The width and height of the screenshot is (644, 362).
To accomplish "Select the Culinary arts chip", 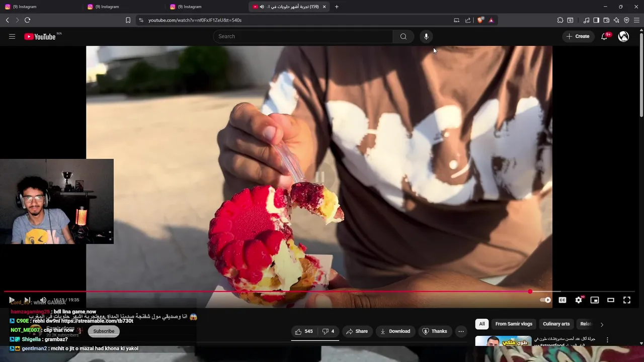I will (556, 324).
